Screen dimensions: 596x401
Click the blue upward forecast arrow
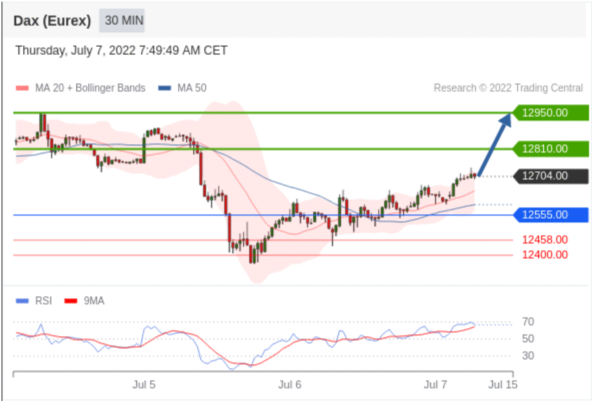[495, 144]
